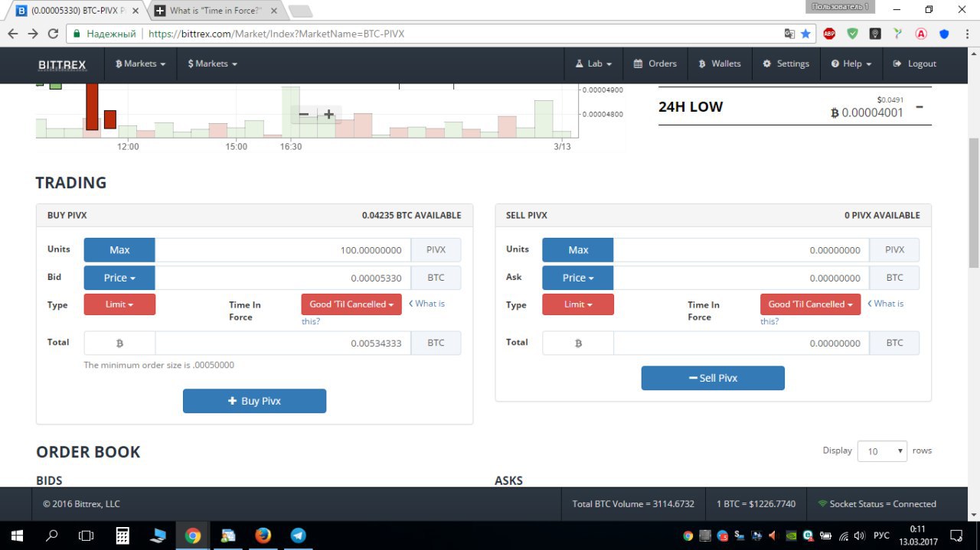This screenshot has height=550, width=980.
Task: Click the Buy Units input field
Action: point(283,250)
